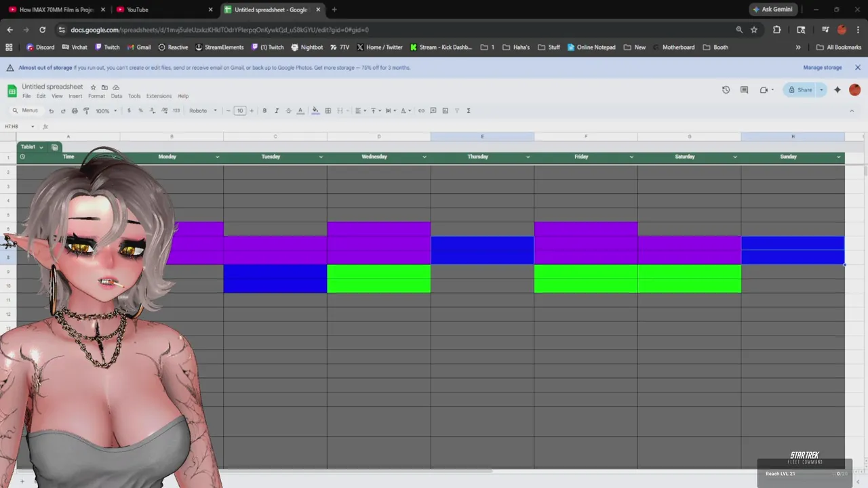Create a filter
Image resolution: width=868 pixels, height=488 pixels.
click(457, 110)
